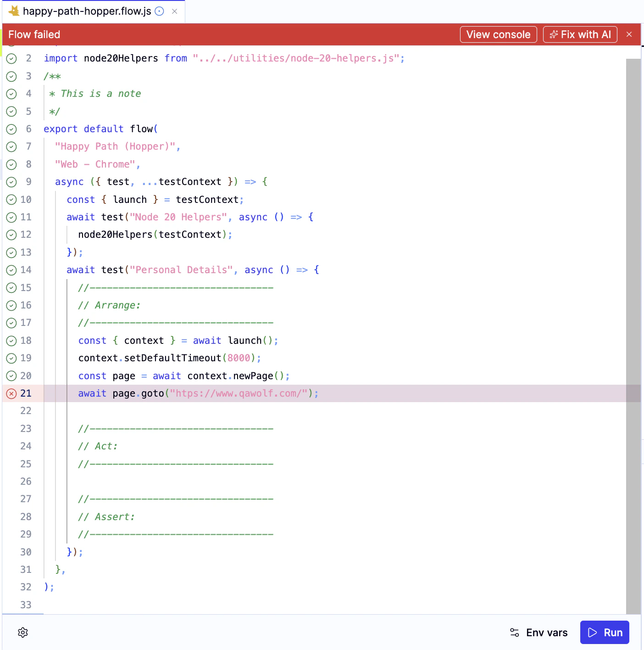Open settings via the gear icon

[22, 632]
